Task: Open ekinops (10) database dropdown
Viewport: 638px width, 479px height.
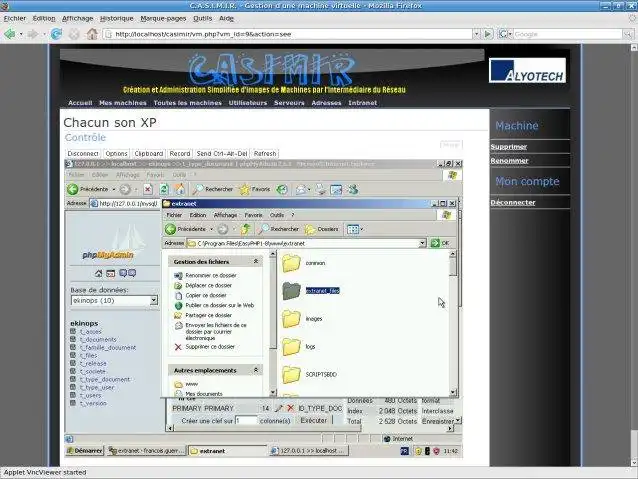Action: click(153, 300)
